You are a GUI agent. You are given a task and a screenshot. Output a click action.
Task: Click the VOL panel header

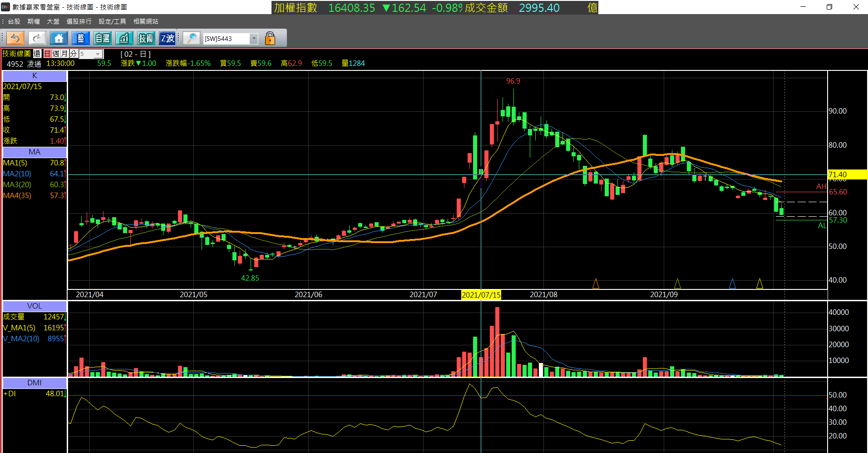point(35,306)
